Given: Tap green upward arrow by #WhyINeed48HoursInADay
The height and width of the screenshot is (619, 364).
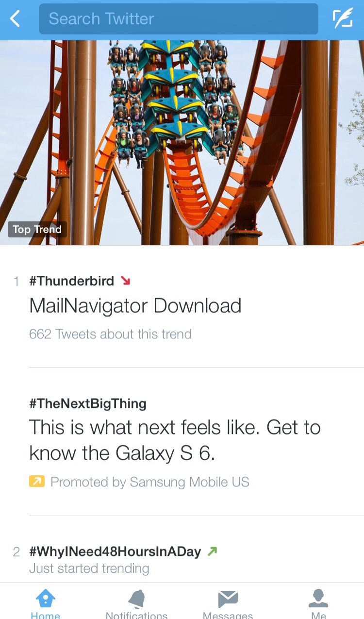Looking at the screenshot, I should tap(212, 552).
